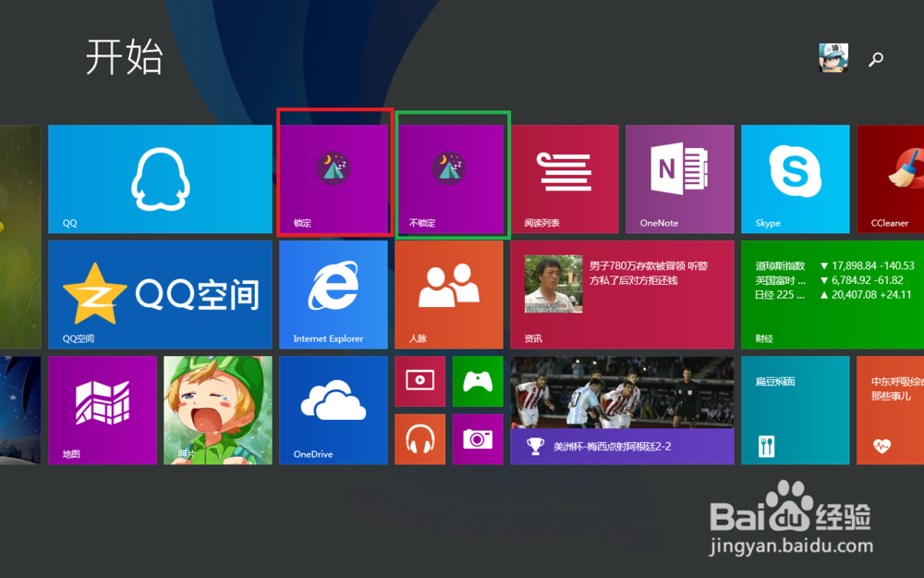
Task: Open the small music headphones tile
Action: [x=420, y=438]
